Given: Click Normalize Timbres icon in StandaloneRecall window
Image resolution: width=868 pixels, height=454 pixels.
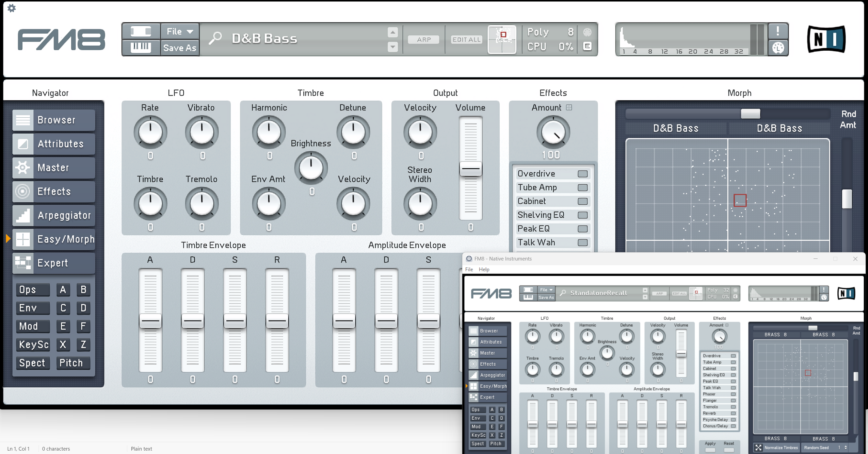Looking at the screenshot, I should coord(758,448).
